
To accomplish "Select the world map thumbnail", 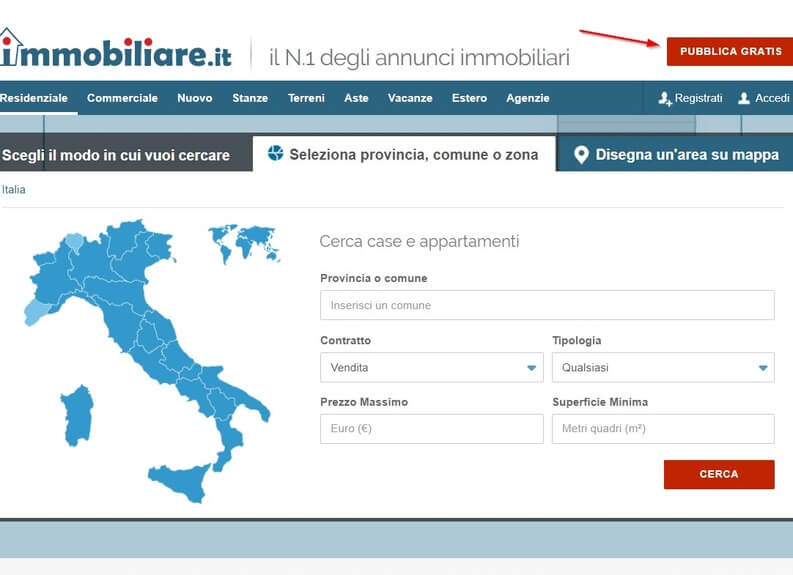I will 244,244.
